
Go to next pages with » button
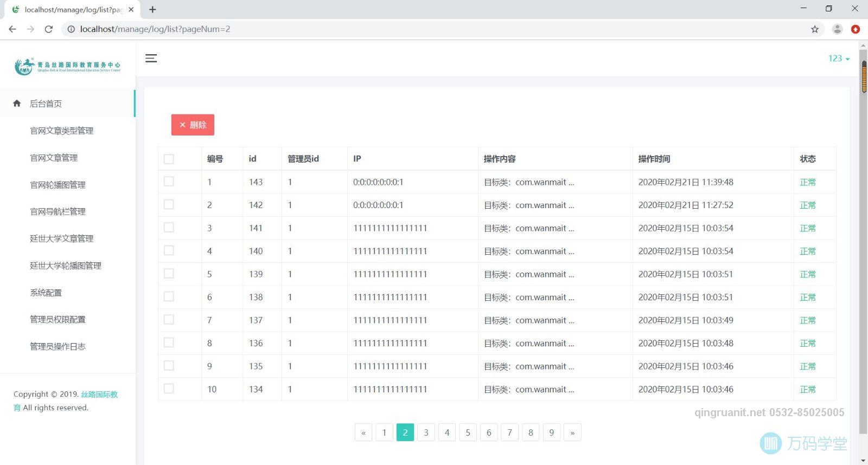(x=572, y=432)
